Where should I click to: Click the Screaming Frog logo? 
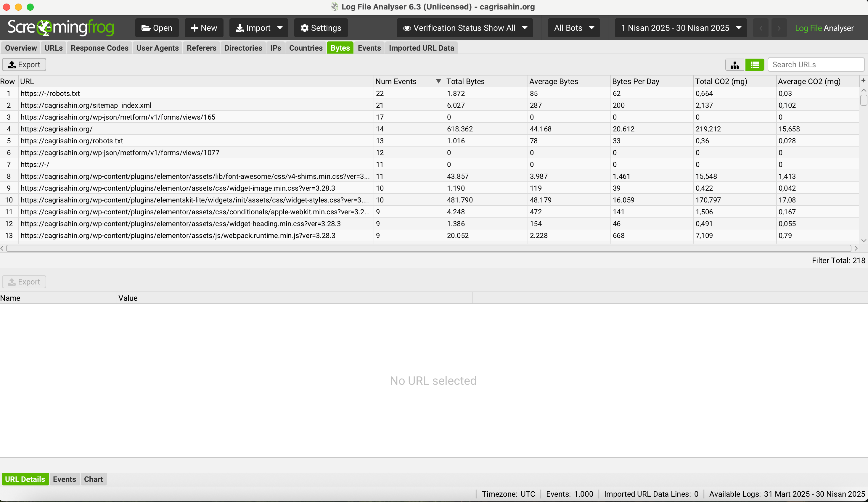click(x=61, y=28)
